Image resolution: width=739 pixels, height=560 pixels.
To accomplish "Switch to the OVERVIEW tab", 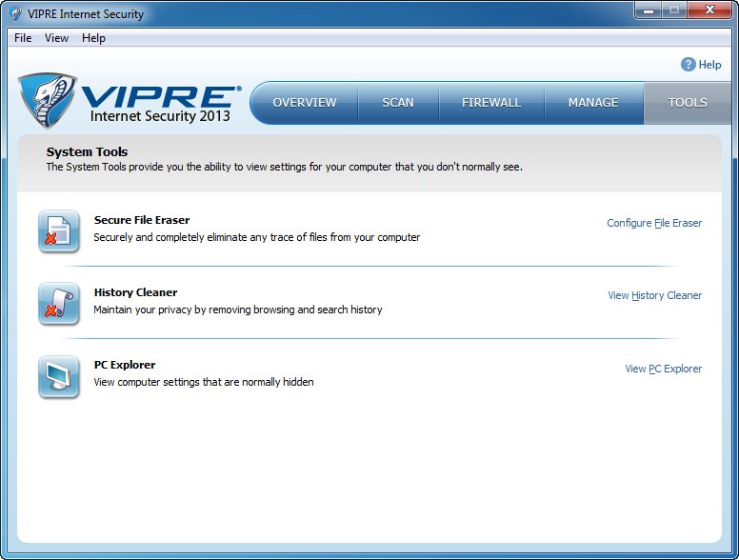I will (305, 103).
